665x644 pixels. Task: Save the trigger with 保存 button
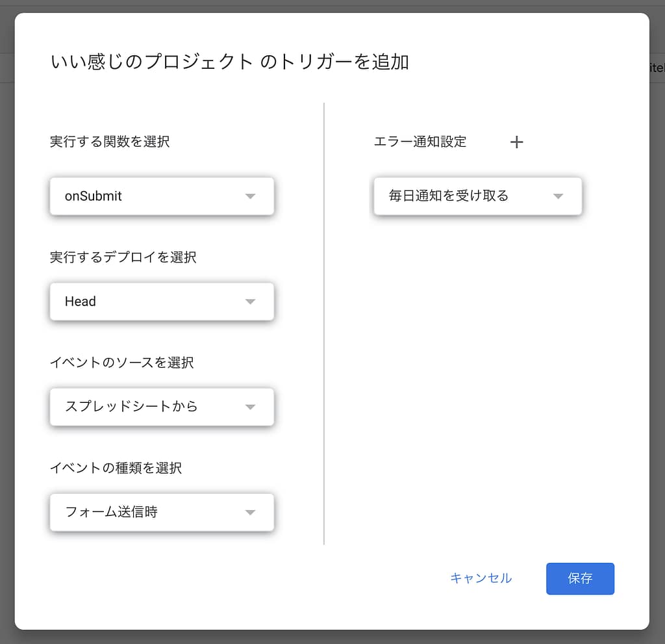[580, 578]
